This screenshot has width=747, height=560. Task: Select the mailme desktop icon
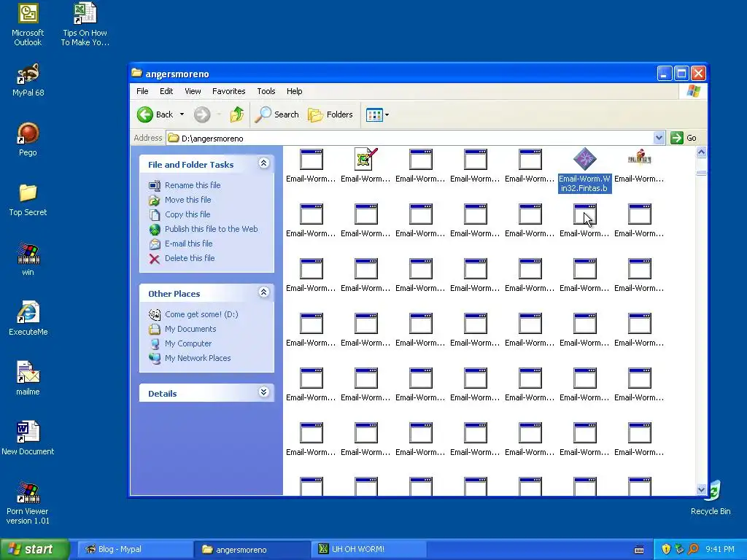click(28, 378)
